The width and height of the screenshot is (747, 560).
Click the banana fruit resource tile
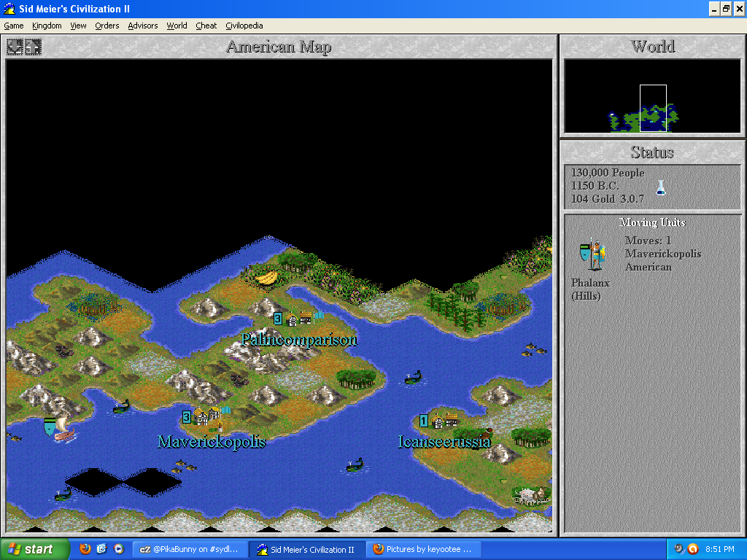point(266,277)
